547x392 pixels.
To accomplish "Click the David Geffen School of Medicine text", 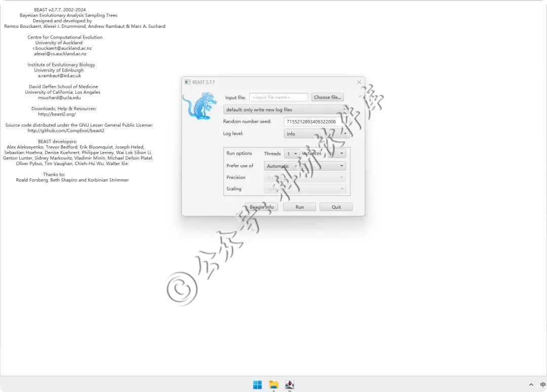I will (x=63, y=87).
